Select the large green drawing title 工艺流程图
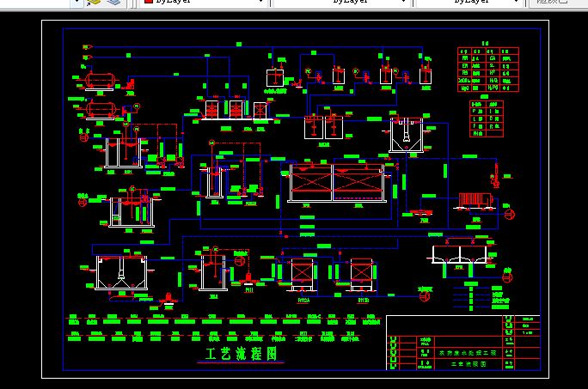The width and height of the screenshot is (588, 389). point(241,354)
